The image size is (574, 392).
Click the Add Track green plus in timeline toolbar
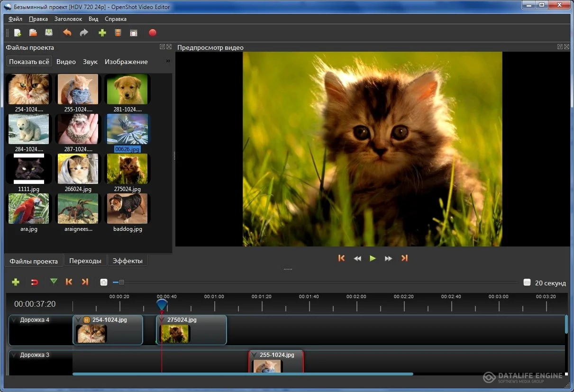(x=16, y=282)
